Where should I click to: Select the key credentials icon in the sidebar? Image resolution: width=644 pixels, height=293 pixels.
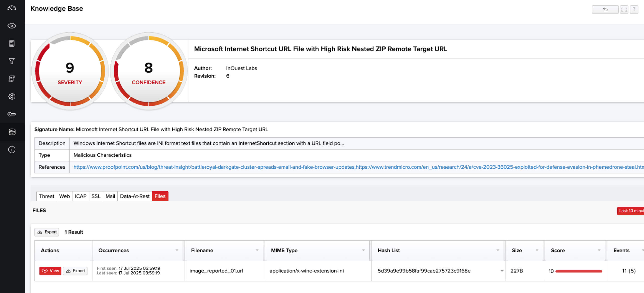pyautogui.click(x=12, y=114)
